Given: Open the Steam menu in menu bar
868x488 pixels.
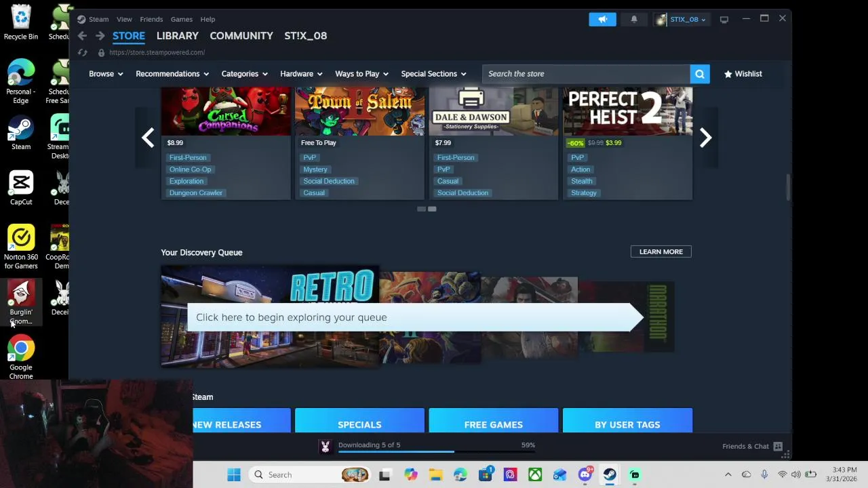Looking at the screenshot, I should 98,19.
